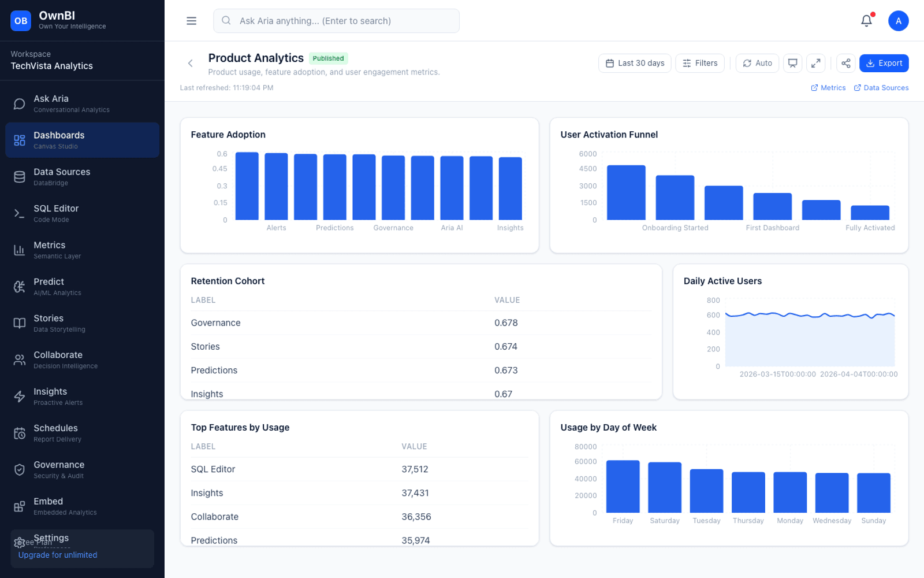The width and height of the screenshot is (924, 578).
Task: Follow the Metrics link
Action: (828, 88)
